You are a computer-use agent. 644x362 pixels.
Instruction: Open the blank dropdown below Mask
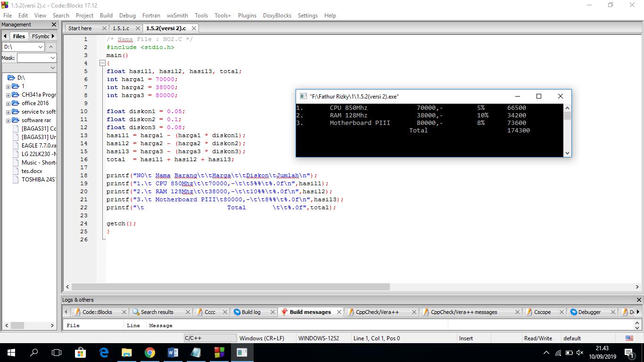(29, 68)
